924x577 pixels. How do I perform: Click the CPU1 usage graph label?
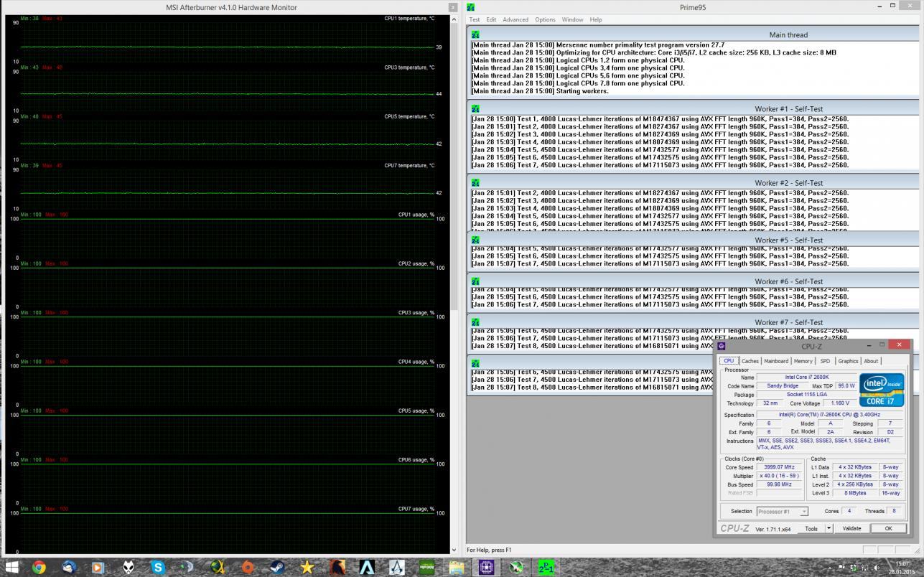416,215
